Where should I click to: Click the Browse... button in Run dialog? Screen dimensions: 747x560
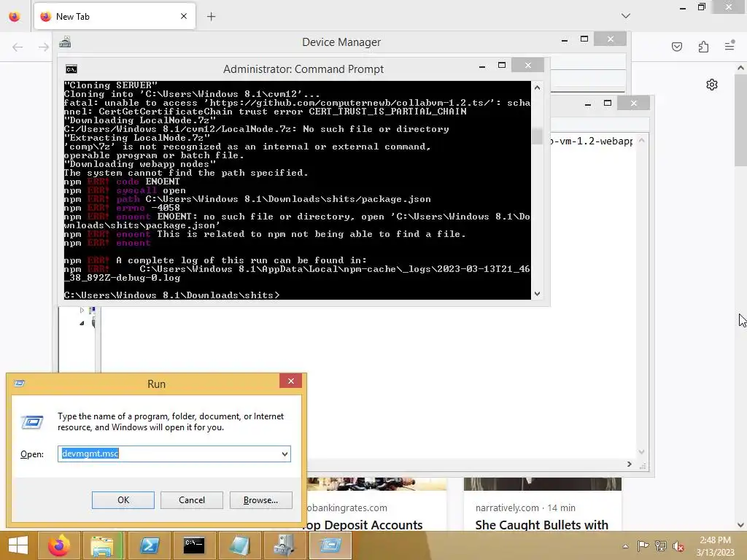(260, 500)
